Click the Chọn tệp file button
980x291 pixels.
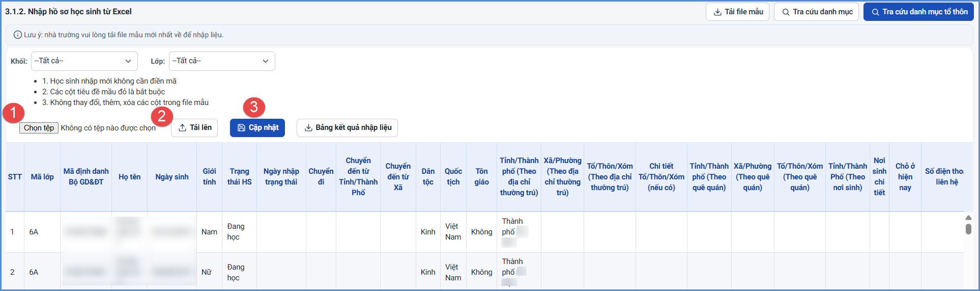click(x=39, y=128)
